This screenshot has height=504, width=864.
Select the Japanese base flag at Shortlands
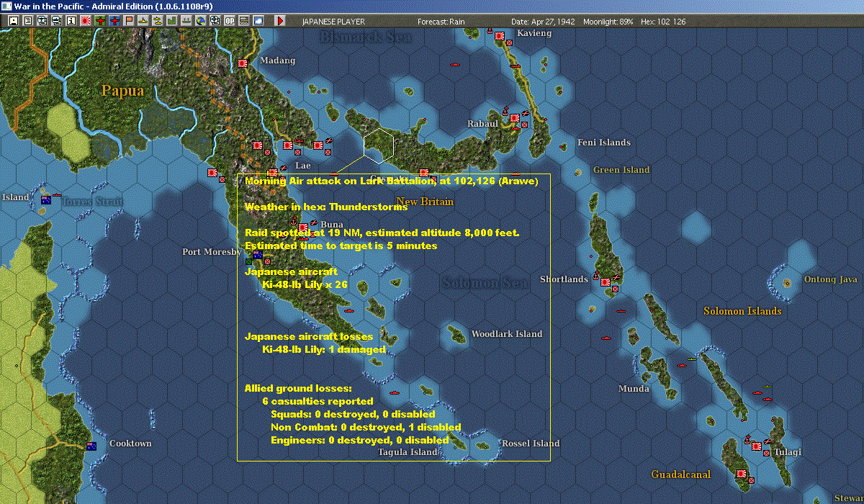pyautogui.click(x=606, y=282)
